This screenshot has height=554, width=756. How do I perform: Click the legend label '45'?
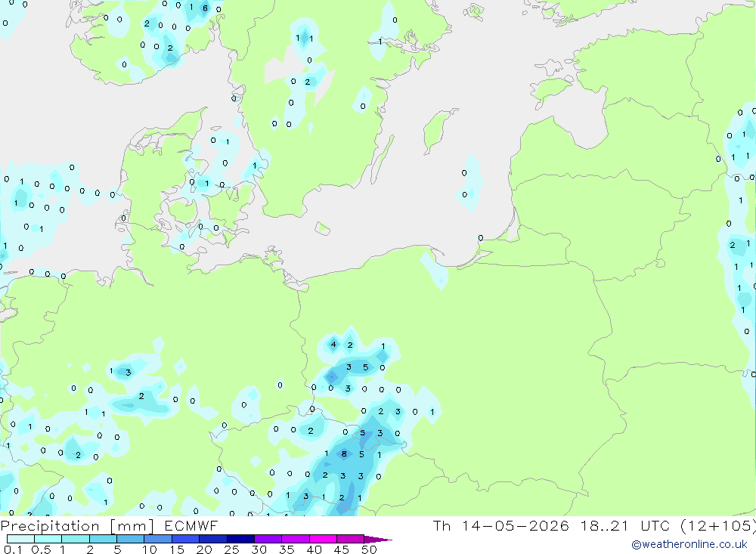point(342,549)
